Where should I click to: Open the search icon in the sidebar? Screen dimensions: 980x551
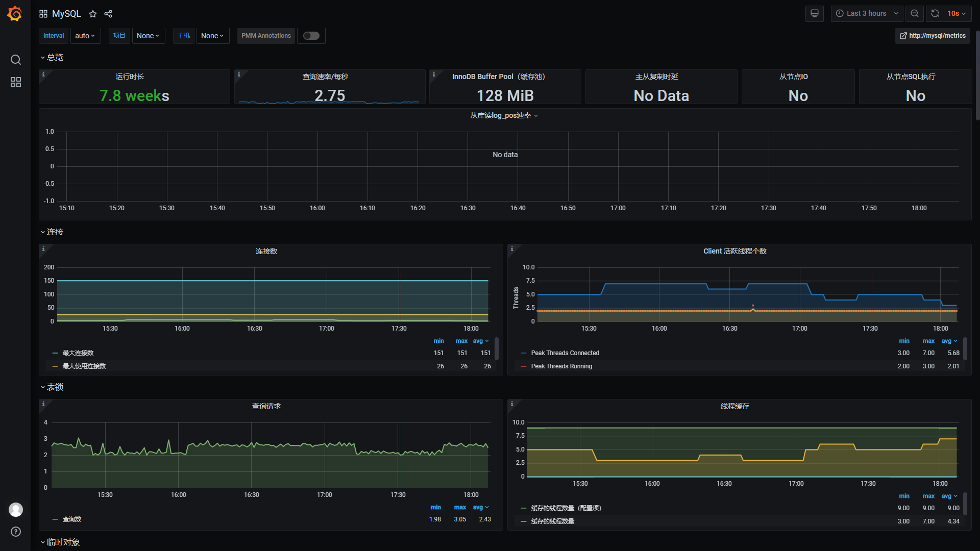(x=16, y=60)
